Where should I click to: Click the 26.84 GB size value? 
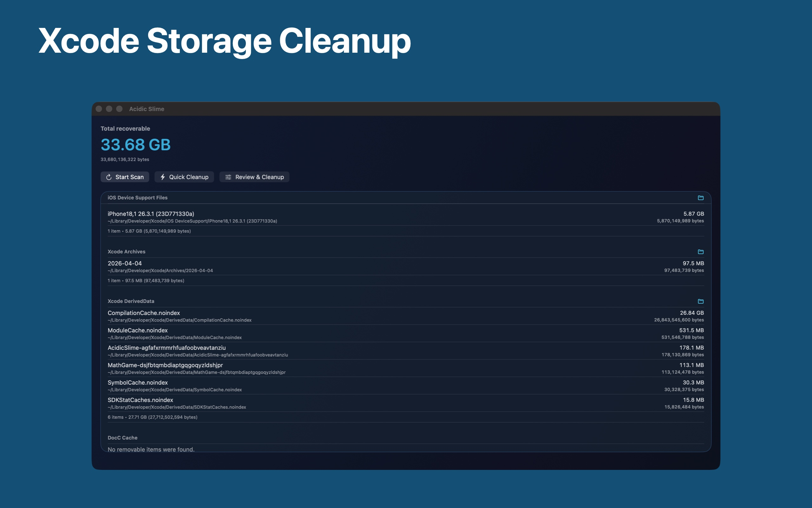point(692,313)
